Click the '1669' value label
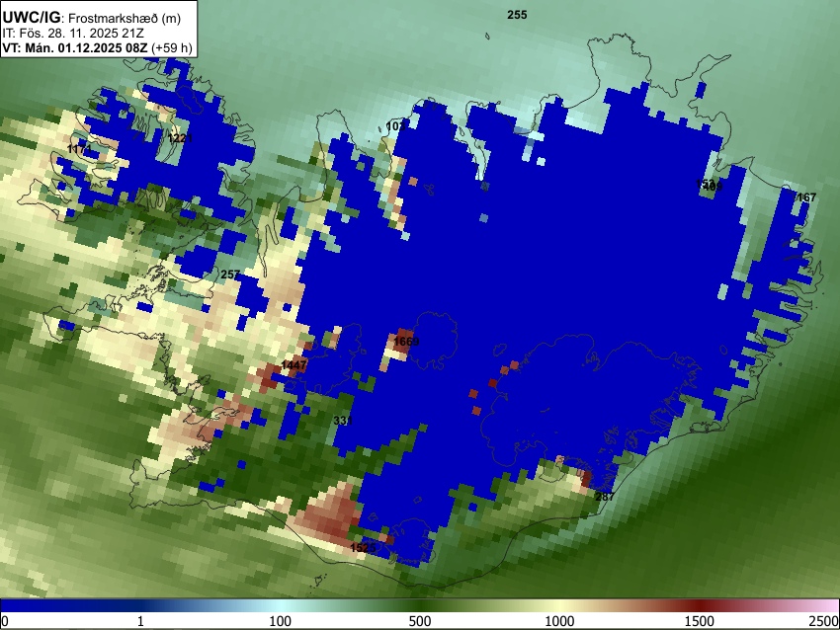840x630 pixels. (406, 342)
